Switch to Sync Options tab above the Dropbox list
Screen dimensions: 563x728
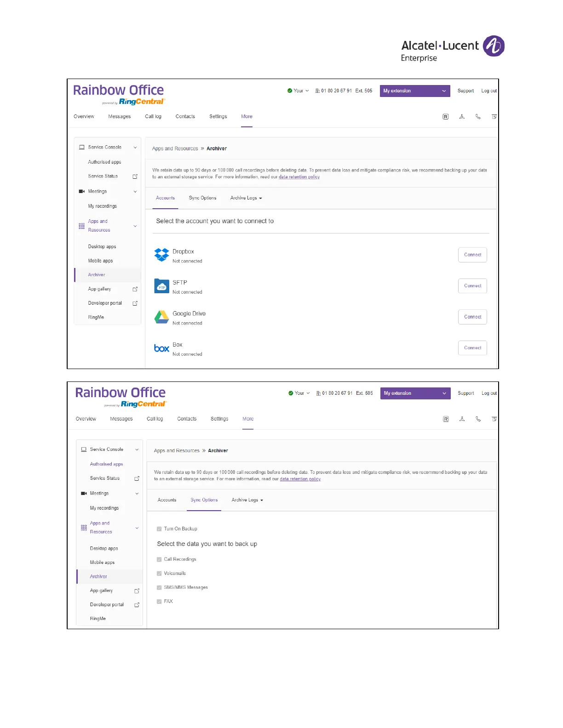(202, 198)
